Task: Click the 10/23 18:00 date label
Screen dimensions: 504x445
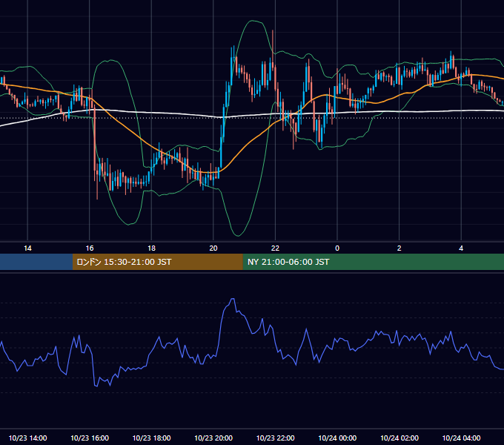Action: click(x=151, y=438)
